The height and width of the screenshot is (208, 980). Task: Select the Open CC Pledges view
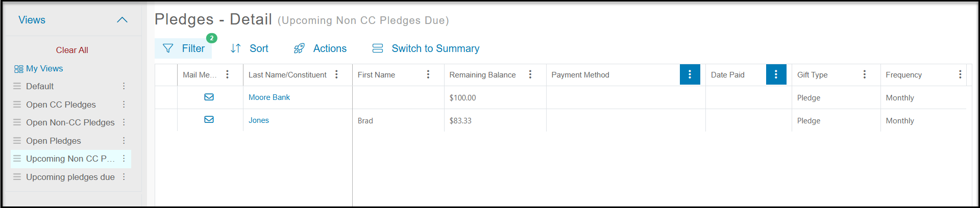pos(61,105)
